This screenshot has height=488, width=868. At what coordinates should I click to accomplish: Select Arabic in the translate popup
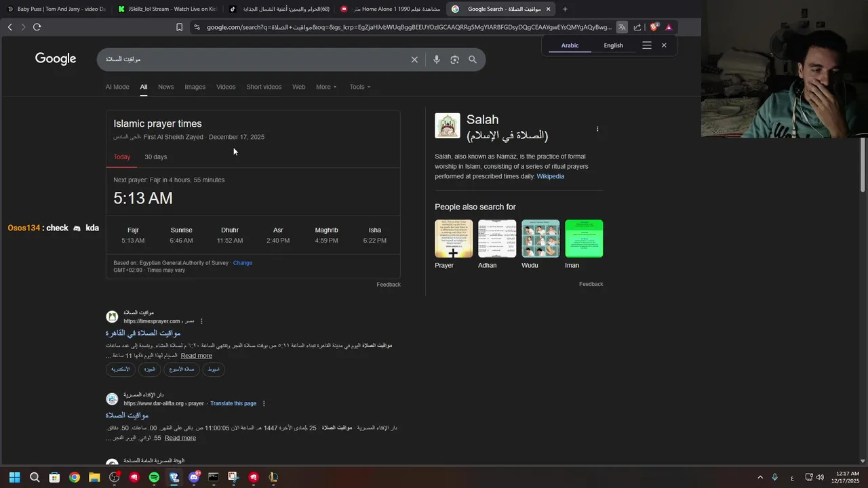(570, 45)
